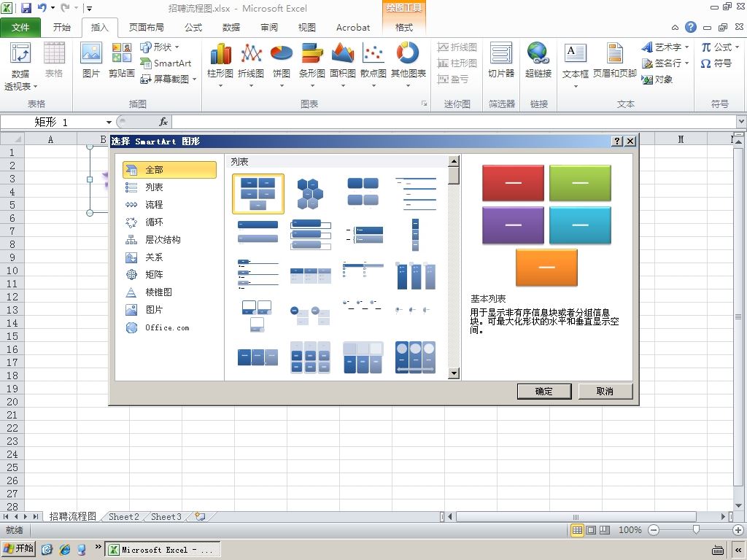Insert a Text Box
This screenshot has height=560, width=747.
pyautogui.click(x=576, y=64)
